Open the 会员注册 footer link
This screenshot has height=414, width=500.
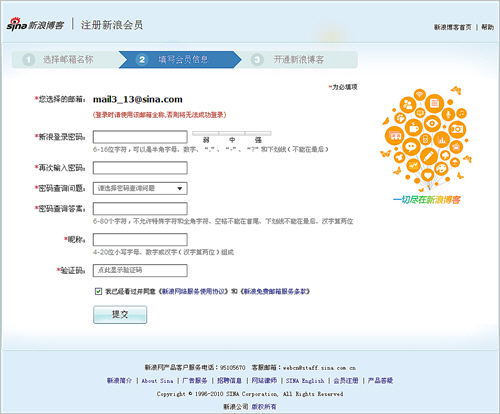point(346,380)
